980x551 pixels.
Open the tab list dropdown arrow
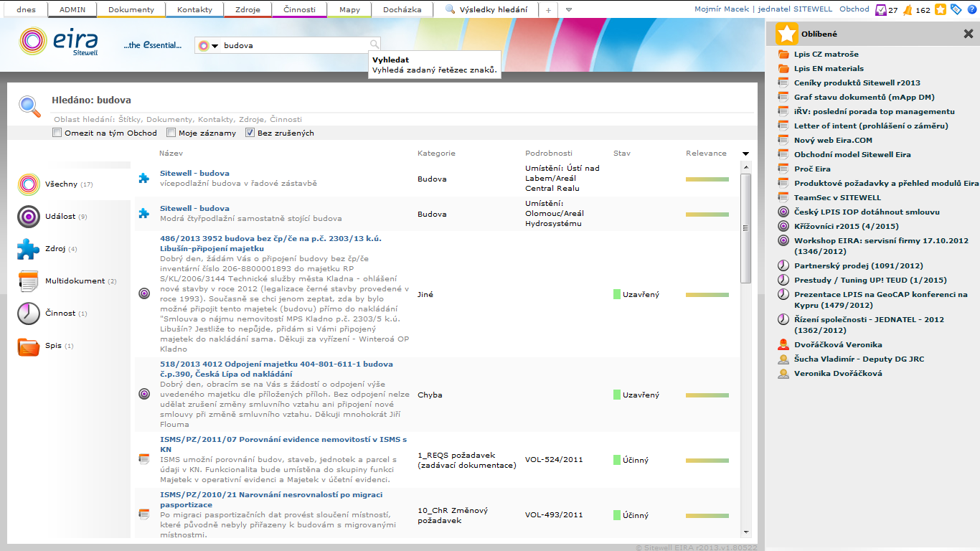point(569,10)
